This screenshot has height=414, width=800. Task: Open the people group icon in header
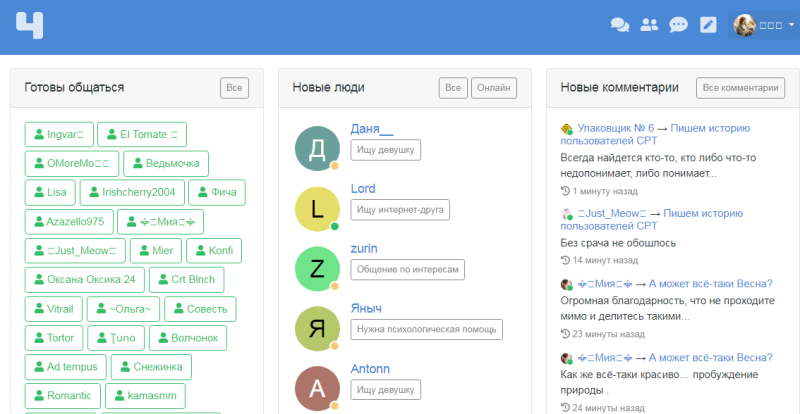[x=649, y=26]
